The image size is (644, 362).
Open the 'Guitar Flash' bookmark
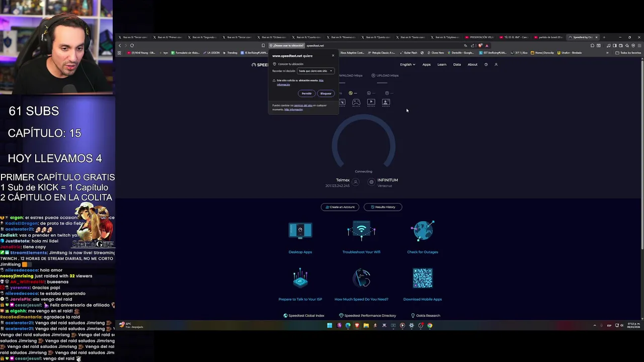tap(409, 53)
